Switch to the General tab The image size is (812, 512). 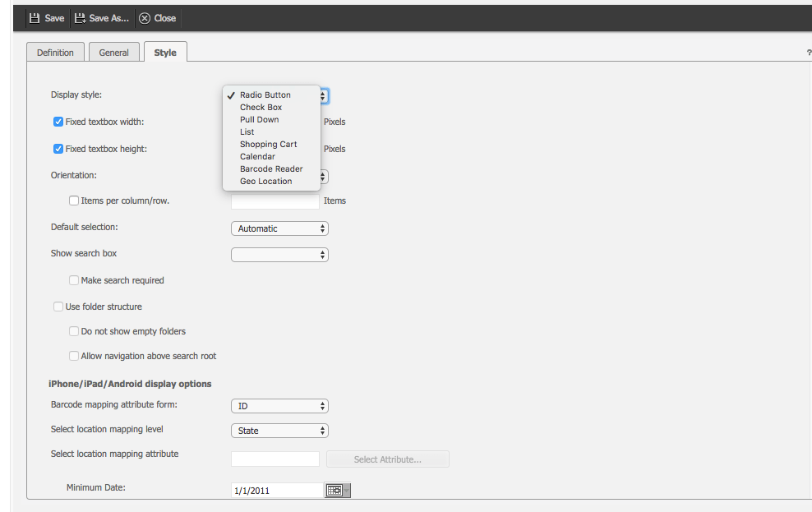[113, 53]
